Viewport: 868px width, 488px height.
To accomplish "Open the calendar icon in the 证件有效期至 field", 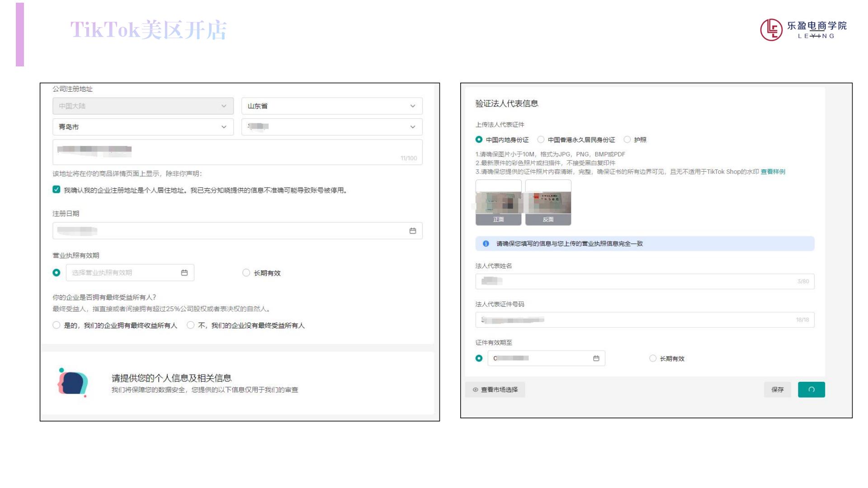I will [596, 358].
